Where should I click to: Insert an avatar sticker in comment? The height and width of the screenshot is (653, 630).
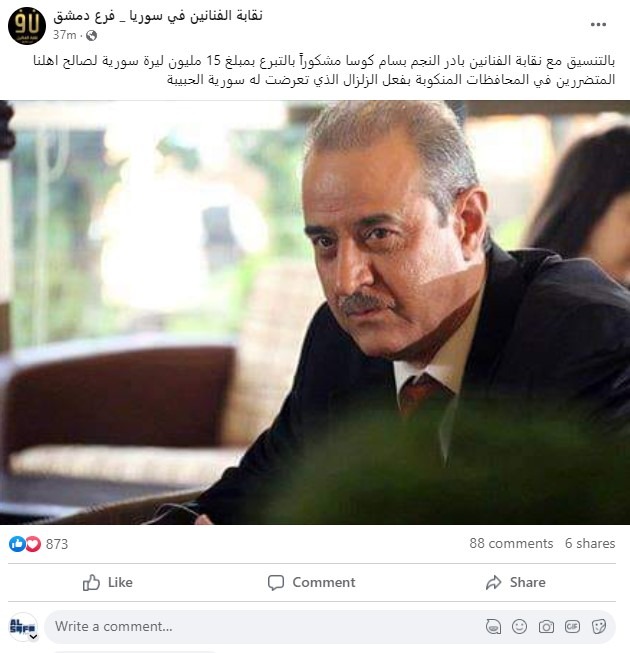click(x=493, y=627)
